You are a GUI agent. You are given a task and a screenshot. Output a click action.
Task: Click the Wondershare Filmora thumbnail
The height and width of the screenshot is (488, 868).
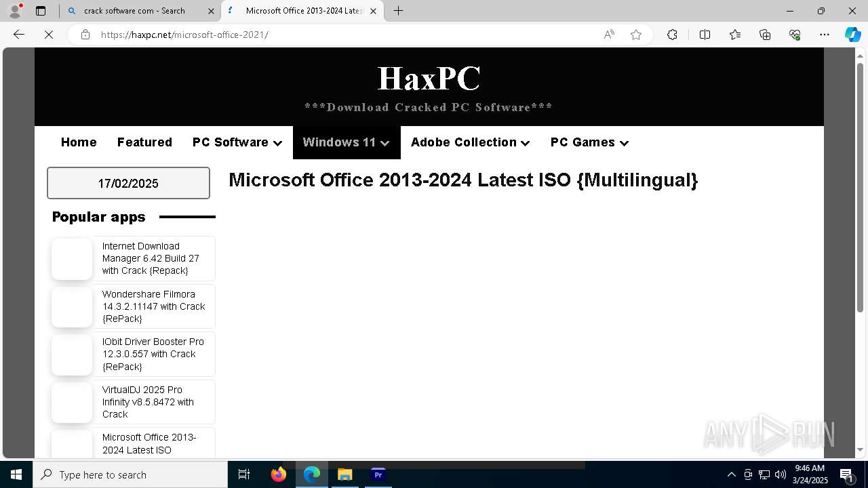click(x=72, y=307)
